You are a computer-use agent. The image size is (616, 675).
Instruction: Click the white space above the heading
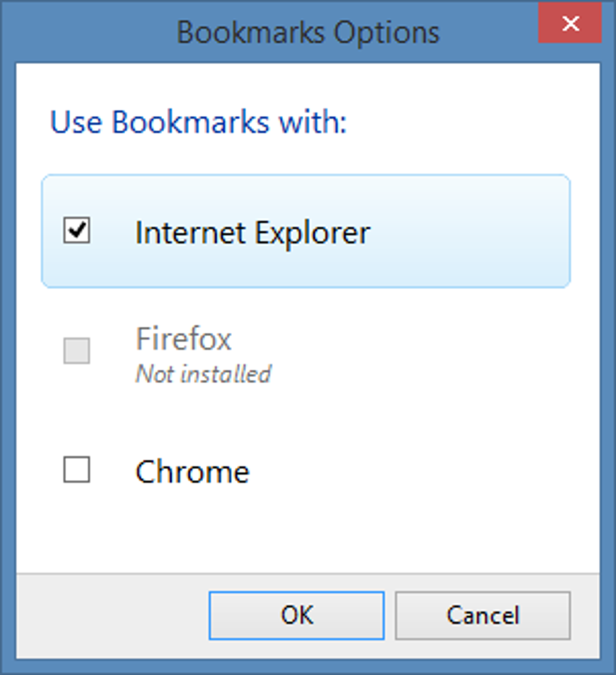(x=302, y=83)
